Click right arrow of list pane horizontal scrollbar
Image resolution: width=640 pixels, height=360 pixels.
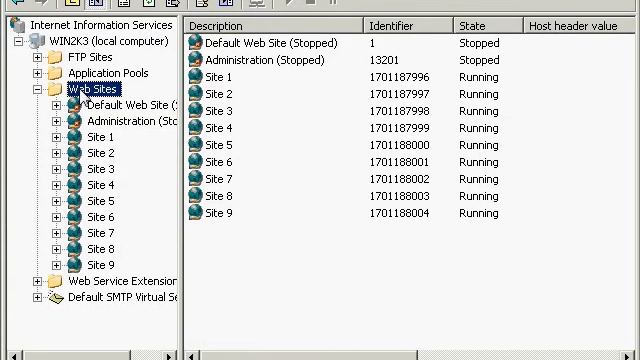(x=627, y=356)
